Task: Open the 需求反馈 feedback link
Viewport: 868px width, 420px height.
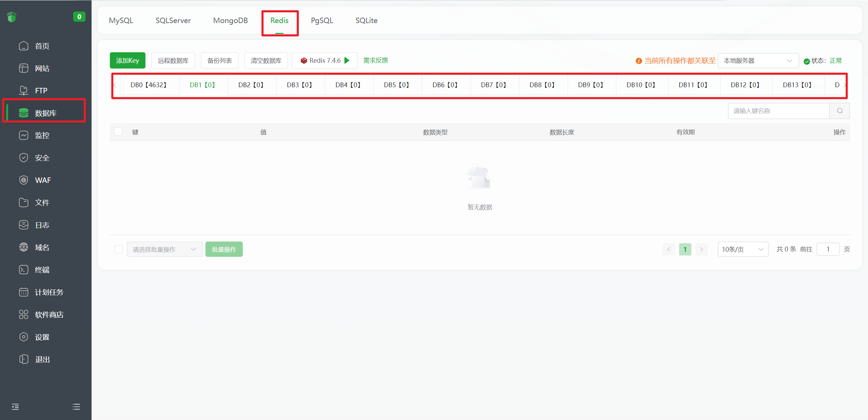Action: (375, 60)
